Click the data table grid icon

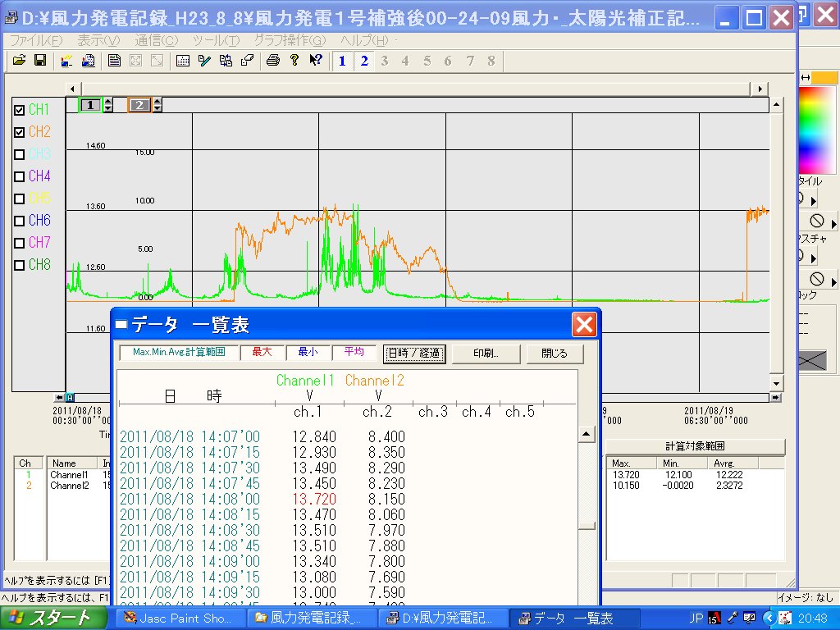[x=183, y=61]
